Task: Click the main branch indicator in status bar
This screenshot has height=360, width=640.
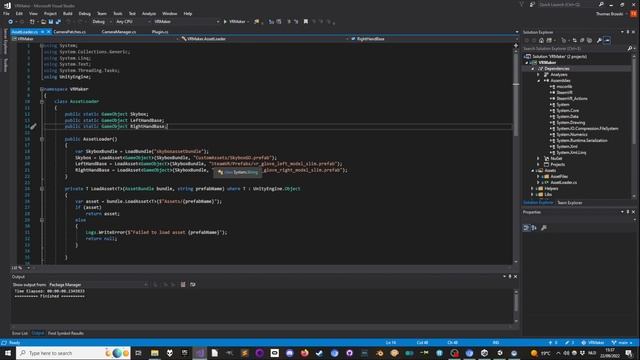Action: [622, 342]
